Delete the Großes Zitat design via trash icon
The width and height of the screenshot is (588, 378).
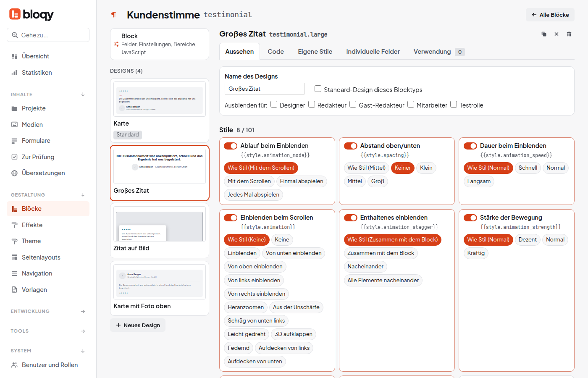click(x=569, y=34)
